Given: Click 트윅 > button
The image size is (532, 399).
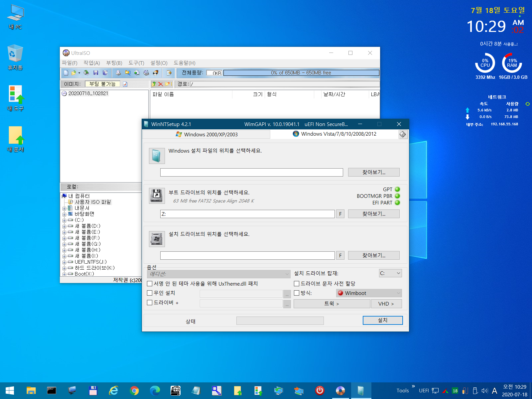Looking at the screenshot, I should click(x=332, y=304).
